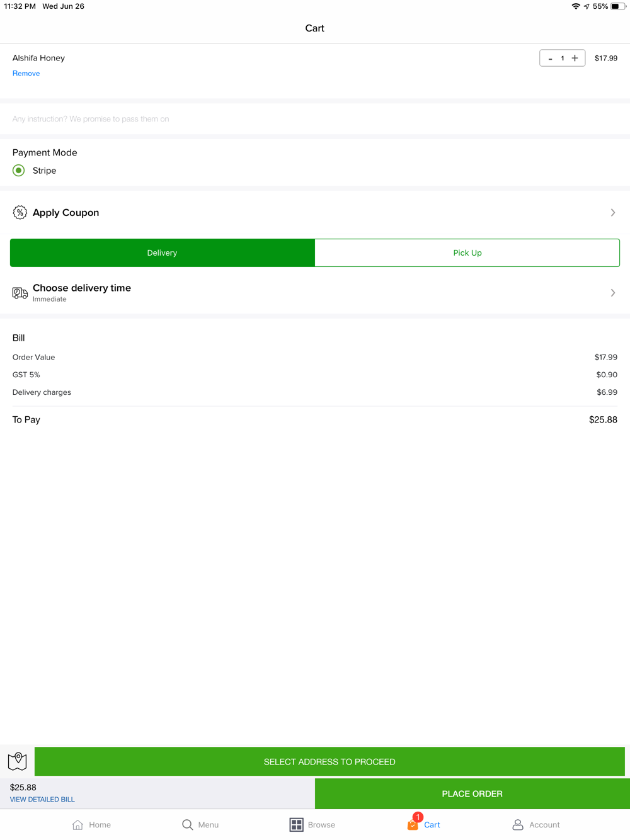
Task: Click the GST 5% label
Action: tap(26, 375)
